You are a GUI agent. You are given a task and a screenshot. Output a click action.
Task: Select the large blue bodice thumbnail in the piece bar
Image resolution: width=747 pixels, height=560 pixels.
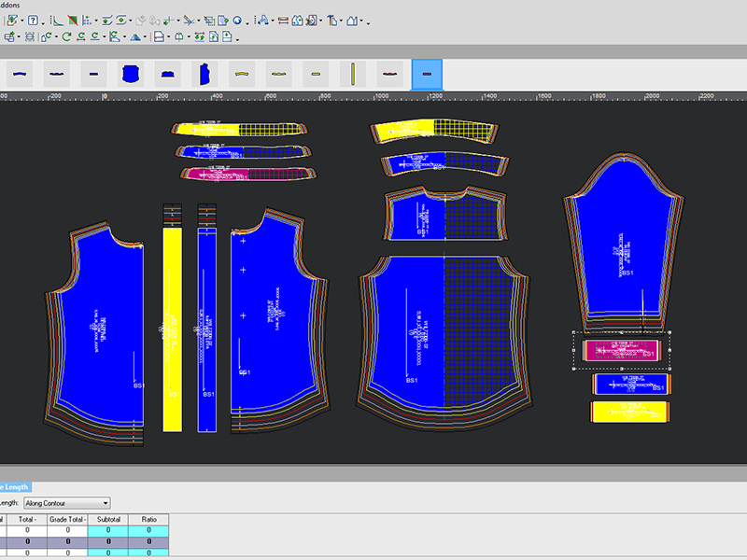[x=129, y=73]
